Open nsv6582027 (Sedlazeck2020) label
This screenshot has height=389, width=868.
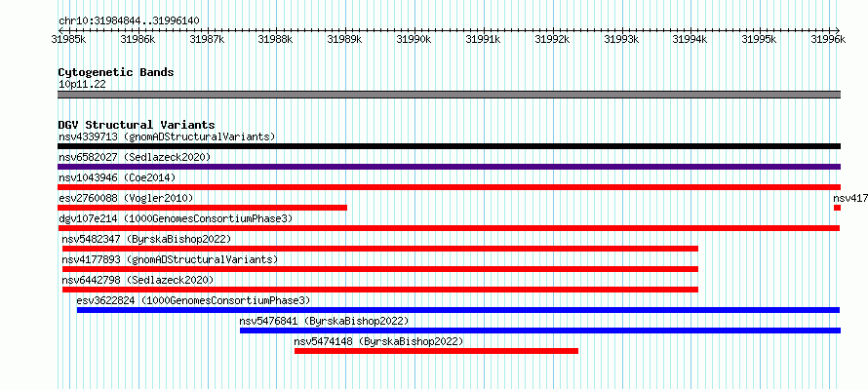click(135, 157)
